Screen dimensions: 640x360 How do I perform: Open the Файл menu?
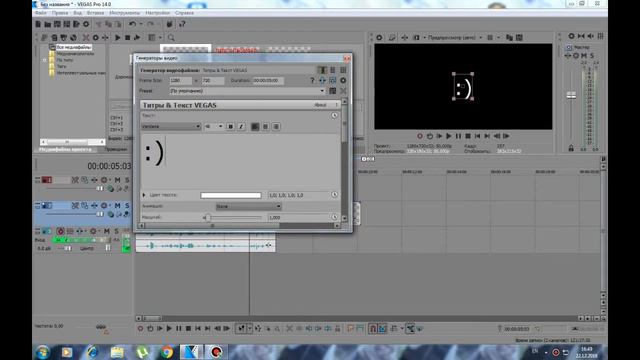pyautogui.click(x=41, y=13)
